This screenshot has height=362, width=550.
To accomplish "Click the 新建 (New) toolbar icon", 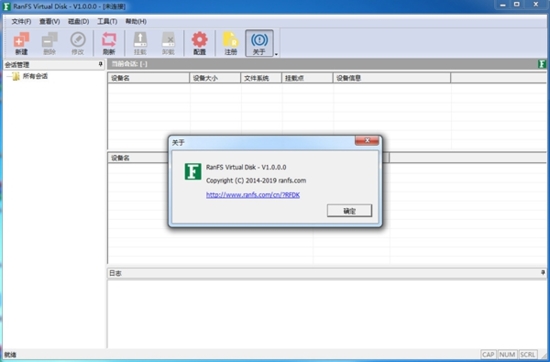I will [21, 43].
